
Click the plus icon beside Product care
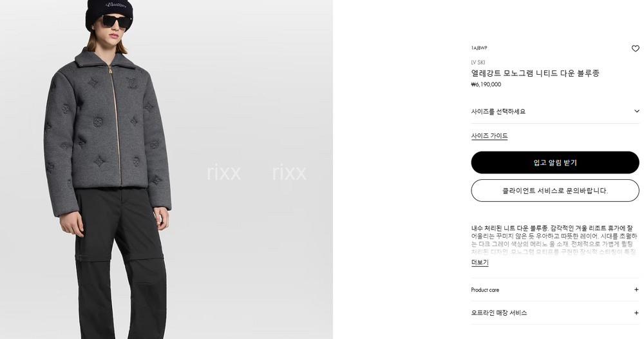pyautogui.click(x=636, y=289)
